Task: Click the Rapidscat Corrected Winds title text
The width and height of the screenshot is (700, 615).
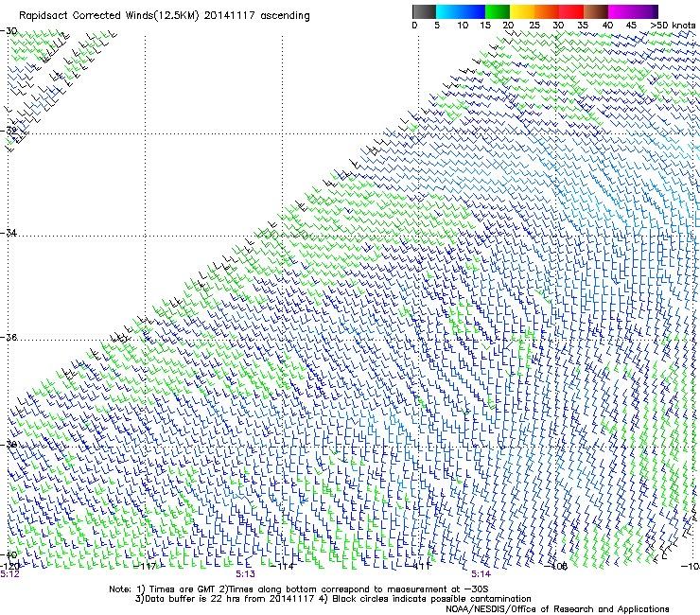Action: [165, 16]
